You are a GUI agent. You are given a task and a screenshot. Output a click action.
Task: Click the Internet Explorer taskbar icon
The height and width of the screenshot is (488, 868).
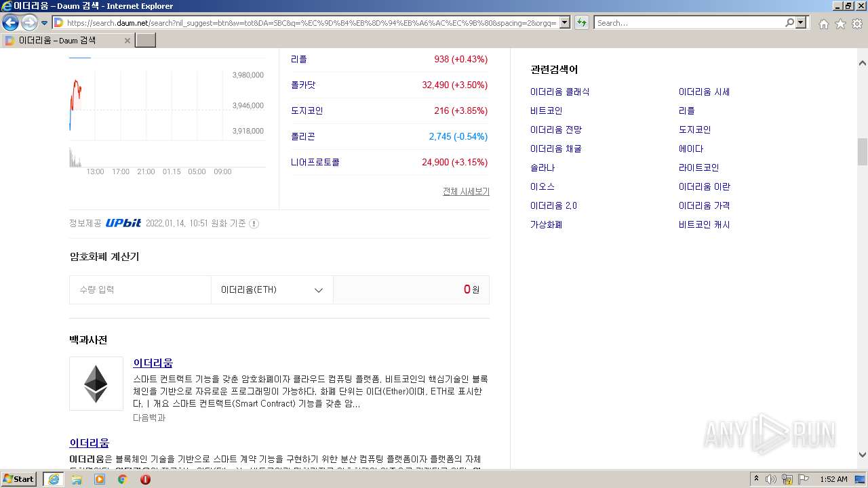pyautogui.click(x=53, y=479)
